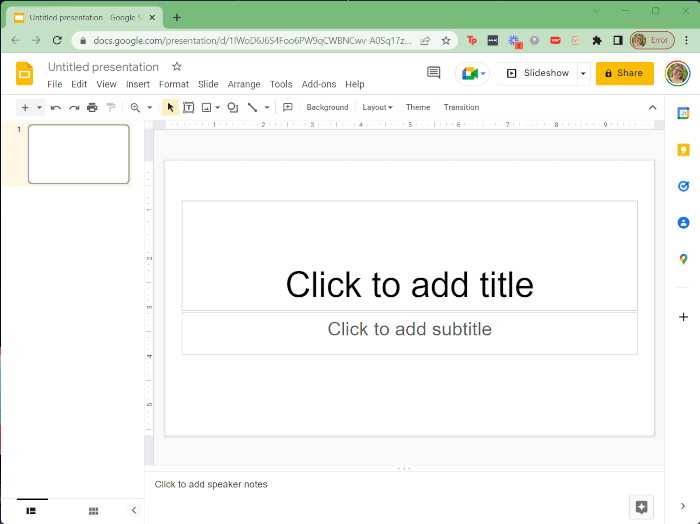Screen dimensions: 700x524
Task: Hide the menus with chevron
Action: coord(652,108)
